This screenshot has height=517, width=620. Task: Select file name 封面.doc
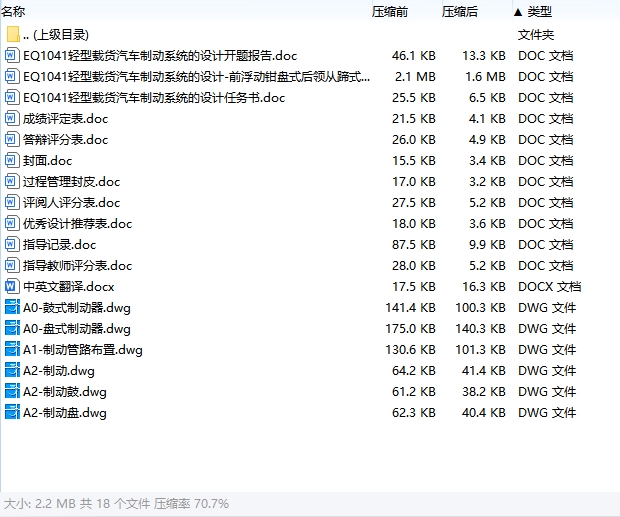click(47, 160)
